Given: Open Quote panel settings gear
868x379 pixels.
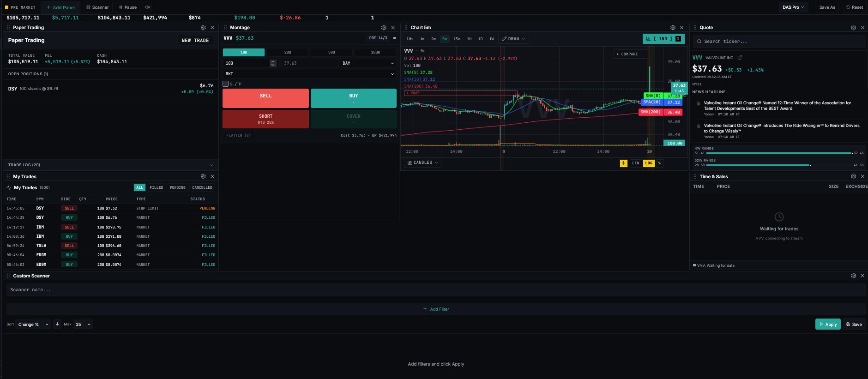Looking at the screenshot, I should tap(853, 28).
